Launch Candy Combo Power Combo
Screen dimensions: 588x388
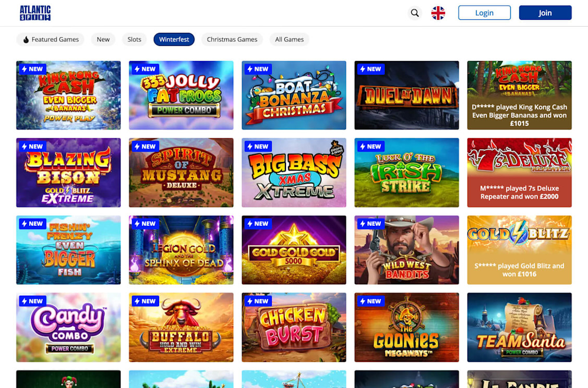coord(68,328)
